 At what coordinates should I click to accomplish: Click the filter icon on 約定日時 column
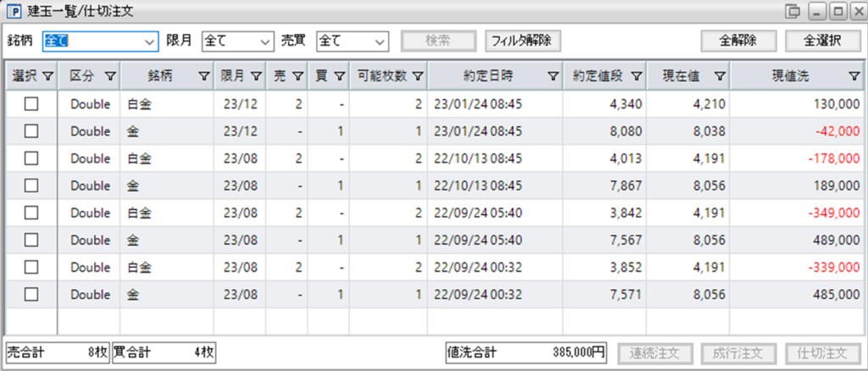(553, 77)
